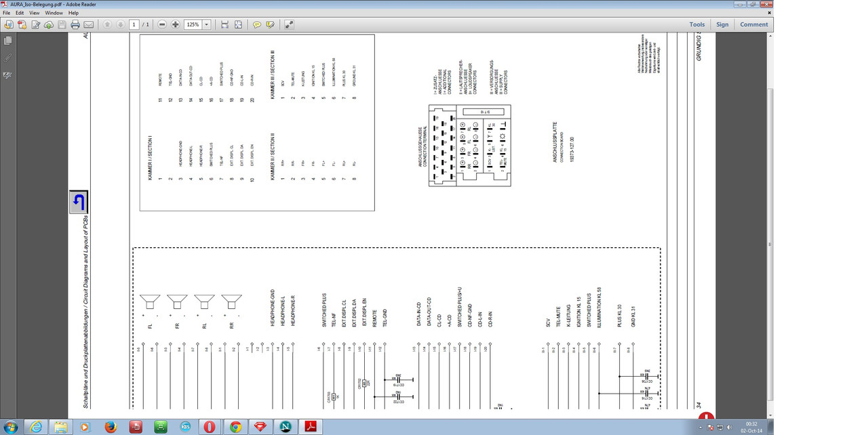Open the Attachments paperclip panel
This screenshot has width=868, height=435.
click(7, 58)
